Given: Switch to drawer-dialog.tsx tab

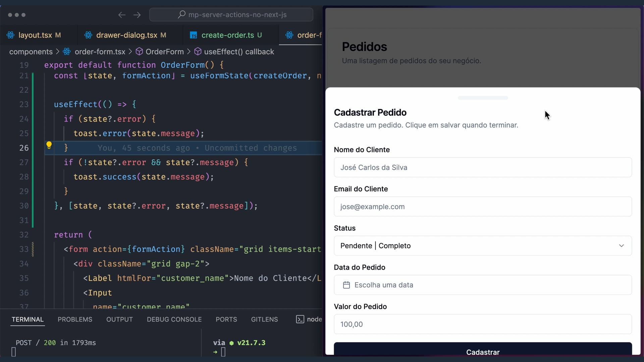Looking at the screenshot, I should pyautogui.click(x=126, y=35).
